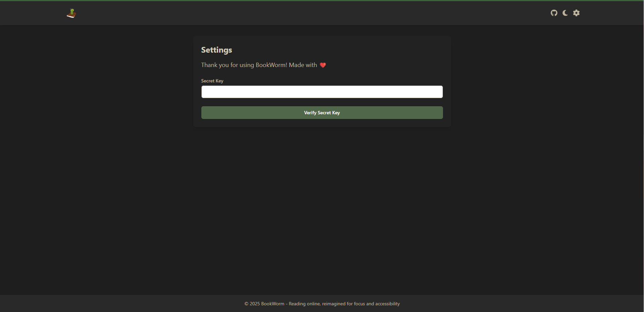644x312 pixels.
Task: Click the heart emoji next to thanks message
Action: click(323, 65)
